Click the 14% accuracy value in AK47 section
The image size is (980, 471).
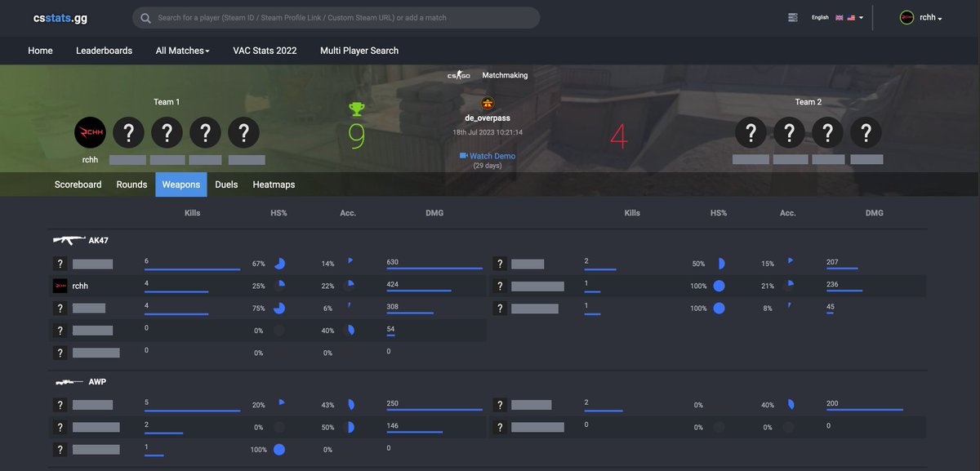(x=327, y=264)
